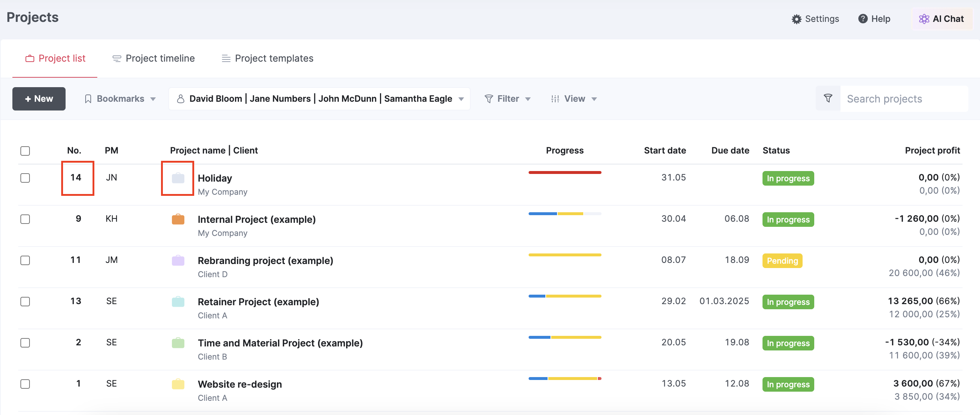Screen dimensions: 980x415
Task: Click the PM column header
Action: 111,150
